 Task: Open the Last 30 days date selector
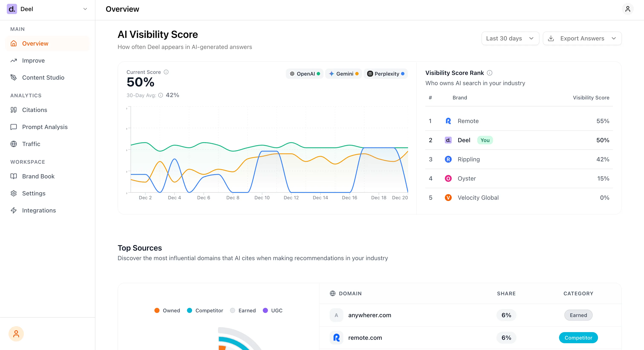tap(510, 38)
